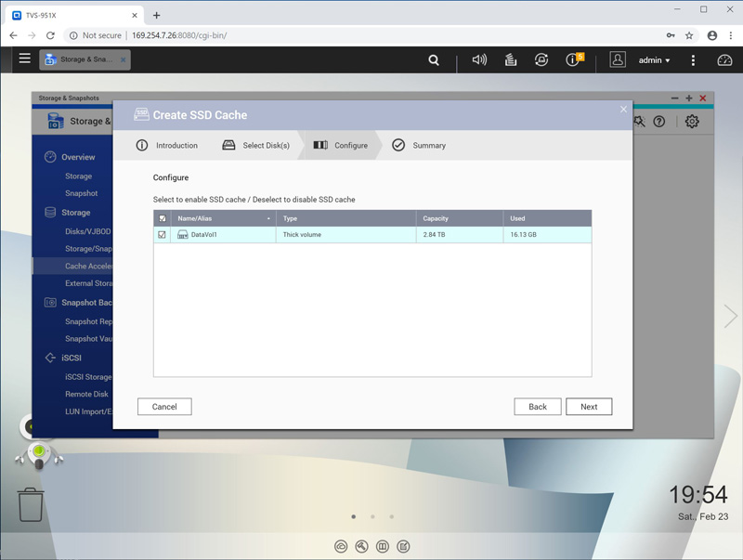
Task: Sort by Type column header
Action: coord(345,218)
